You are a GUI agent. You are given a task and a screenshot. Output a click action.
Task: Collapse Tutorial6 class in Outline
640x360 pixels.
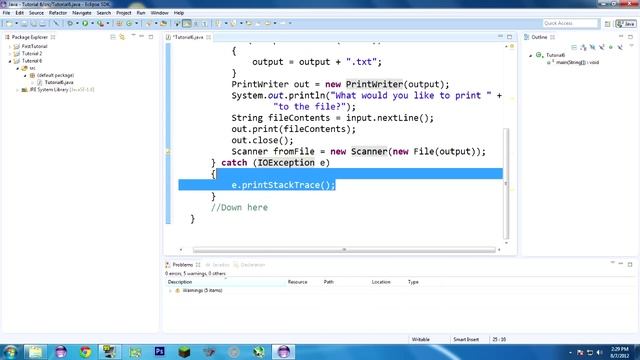pos(531,55)
